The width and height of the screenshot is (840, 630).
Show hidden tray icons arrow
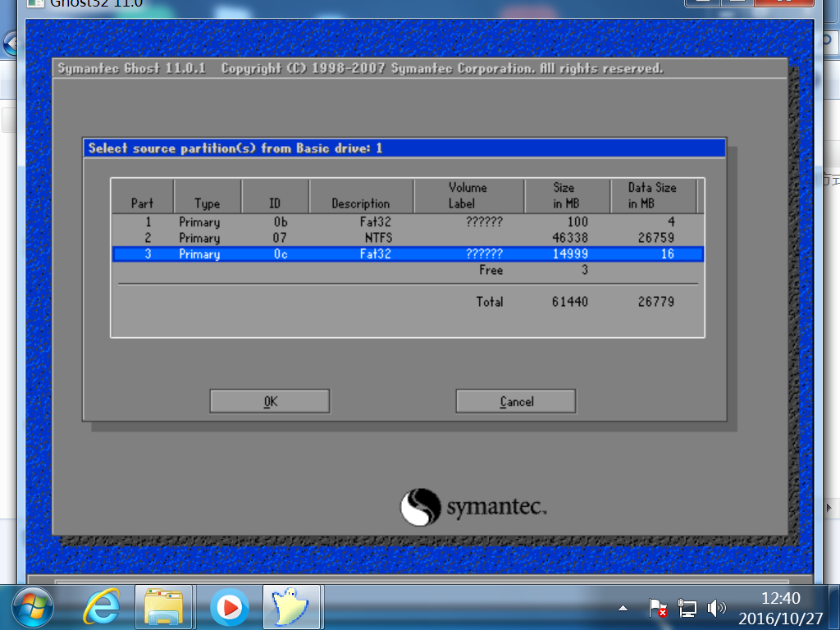623,608
